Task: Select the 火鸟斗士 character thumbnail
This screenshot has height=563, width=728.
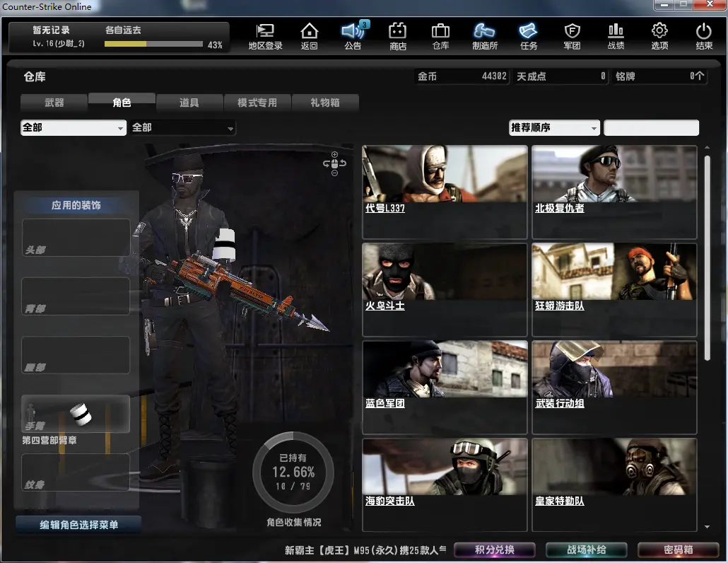Action: point(445,272)
